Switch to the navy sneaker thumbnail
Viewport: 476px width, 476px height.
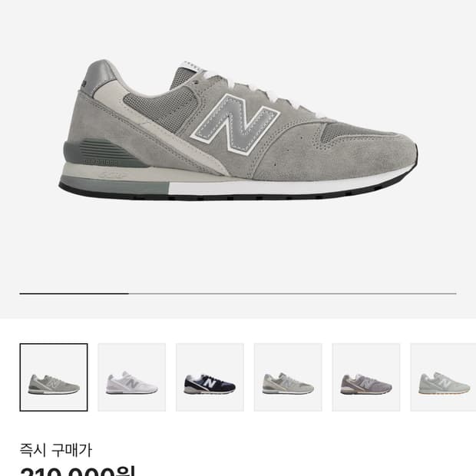[210, 377]
